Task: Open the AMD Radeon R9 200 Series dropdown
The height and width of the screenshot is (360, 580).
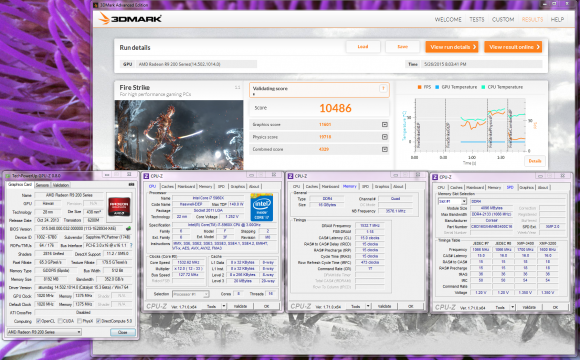Action: (44, 332)
